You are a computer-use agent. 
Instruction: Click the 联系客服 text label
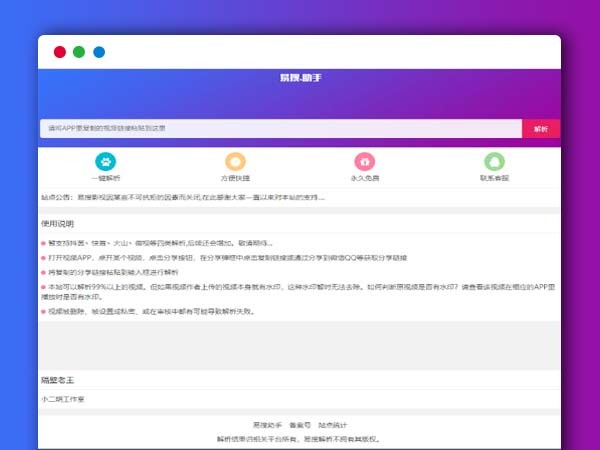[x=494, y=178]
